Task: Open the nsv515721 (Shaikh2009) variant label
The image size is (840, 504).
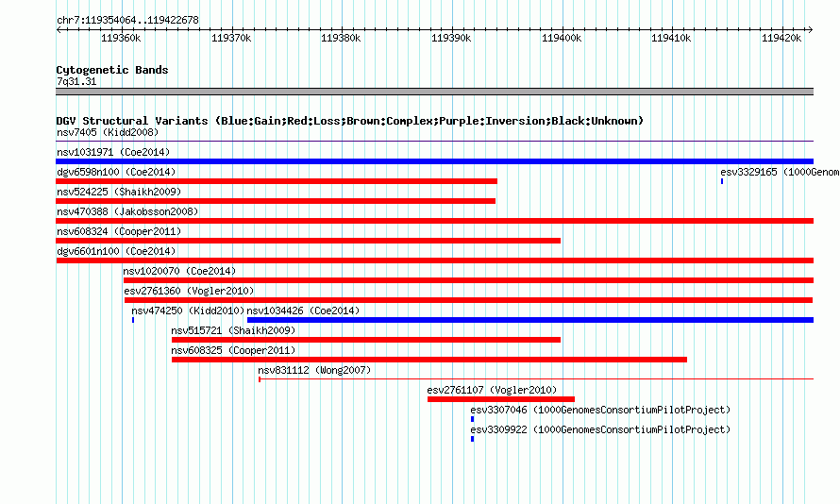Action: [233, 330]
